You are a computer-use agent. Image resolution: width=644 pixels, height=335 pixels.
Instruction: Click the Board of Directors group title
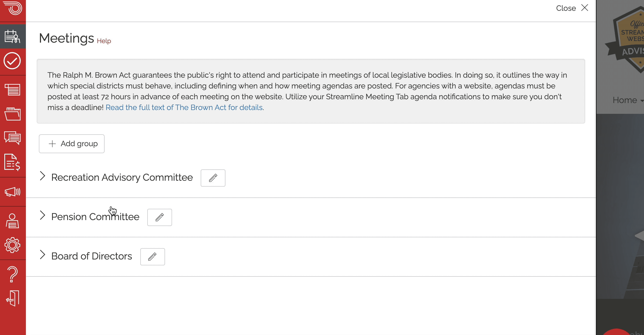click(92, 256)
